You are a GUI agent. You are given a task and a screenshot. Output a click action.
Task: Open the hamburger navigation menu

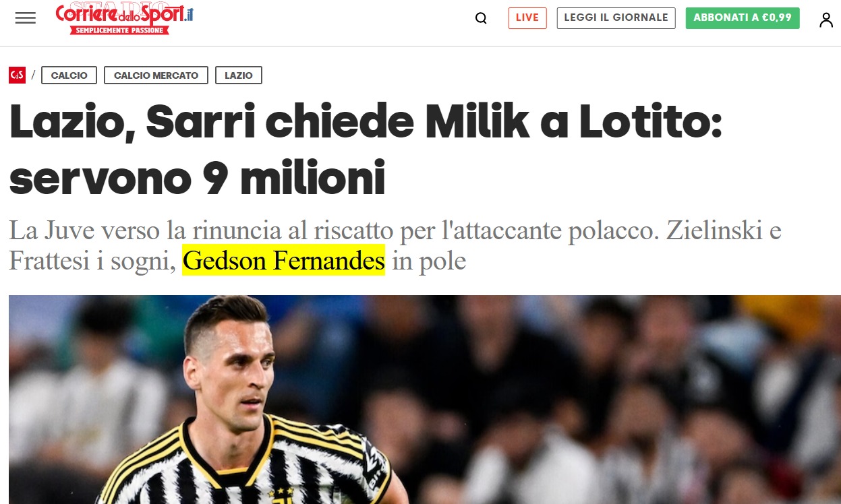(25, 18)
